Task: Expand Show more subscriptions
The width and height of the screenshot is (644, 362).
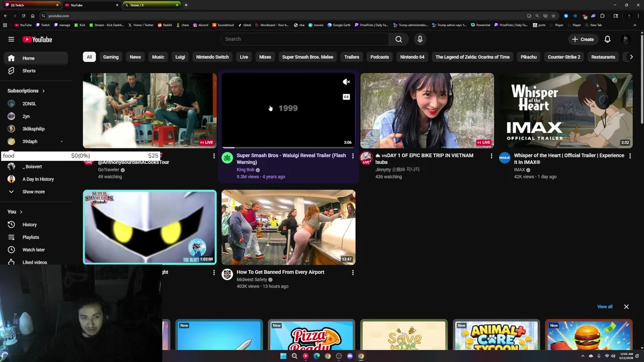Action: pyautogui.click(x=34, y=192)
